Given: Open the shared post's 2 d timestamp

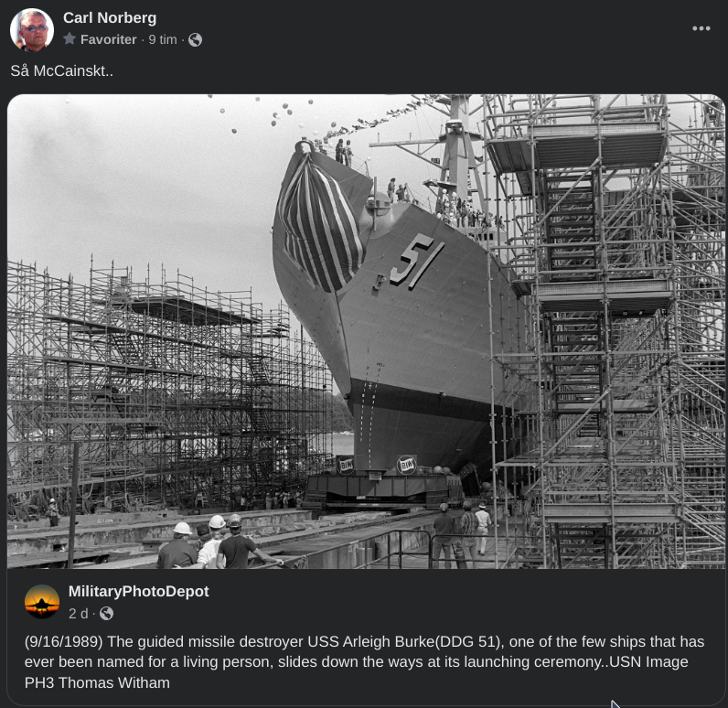Looking at the screenshot, I should click(78, 613).
